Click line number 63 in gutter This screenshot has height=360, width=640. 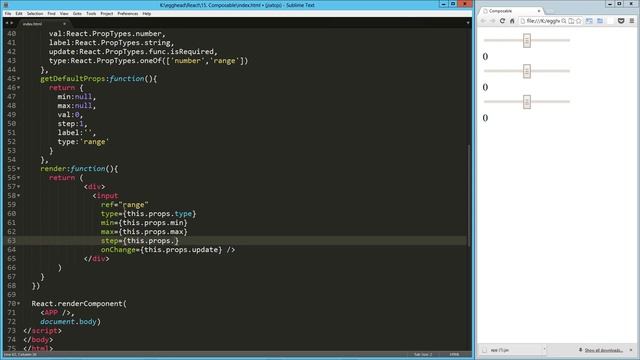pos(11,241)
